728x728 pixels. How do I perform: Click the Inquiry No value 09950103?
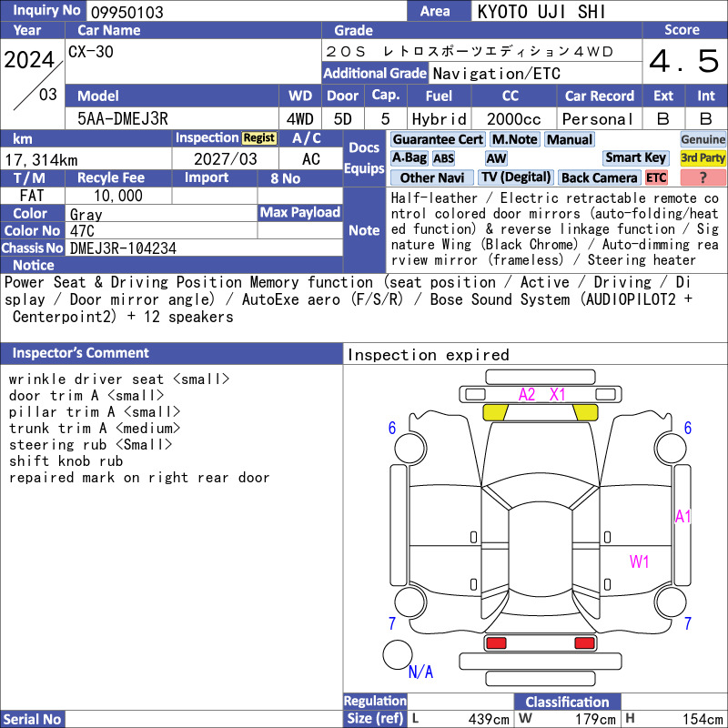click(127, 12)
